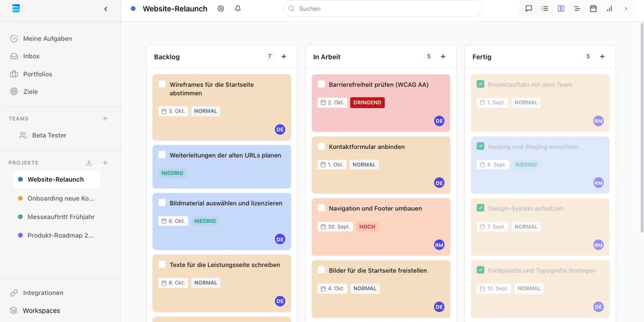Viewport: 644px width, 322px height.
Task: Show more views with right chevron
Action: pyautogui.click(x=626, y=9)
